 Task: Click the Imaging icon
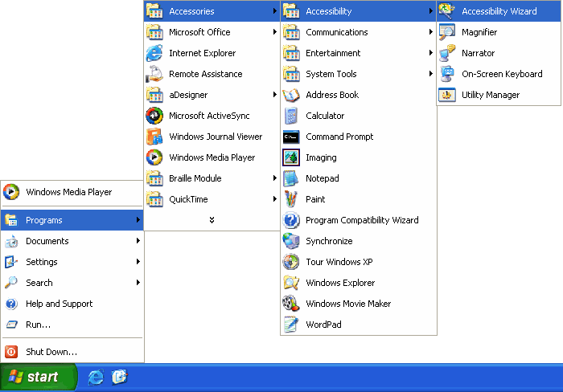point(291,157)
